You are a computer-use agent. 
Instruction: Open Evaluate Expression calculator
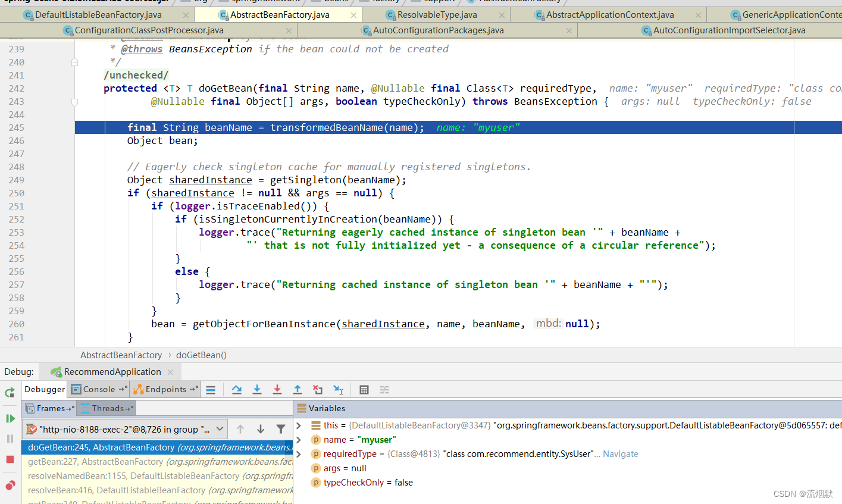(x=364, y=390)
